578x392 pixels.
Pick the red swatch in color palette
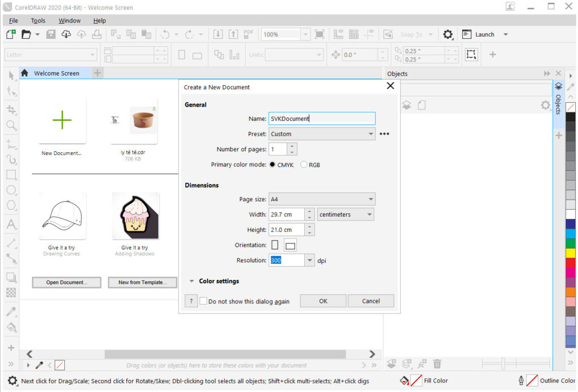(571, 263)
